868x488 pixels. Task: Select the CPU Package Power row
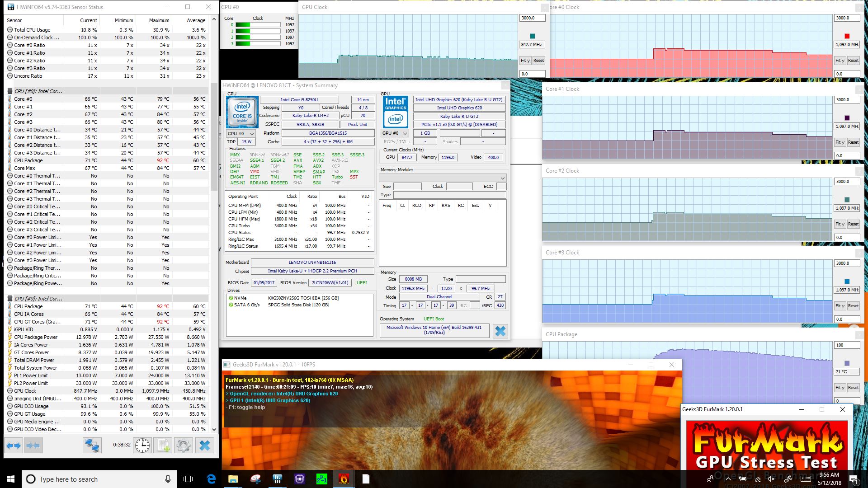(x=108, y=337)
